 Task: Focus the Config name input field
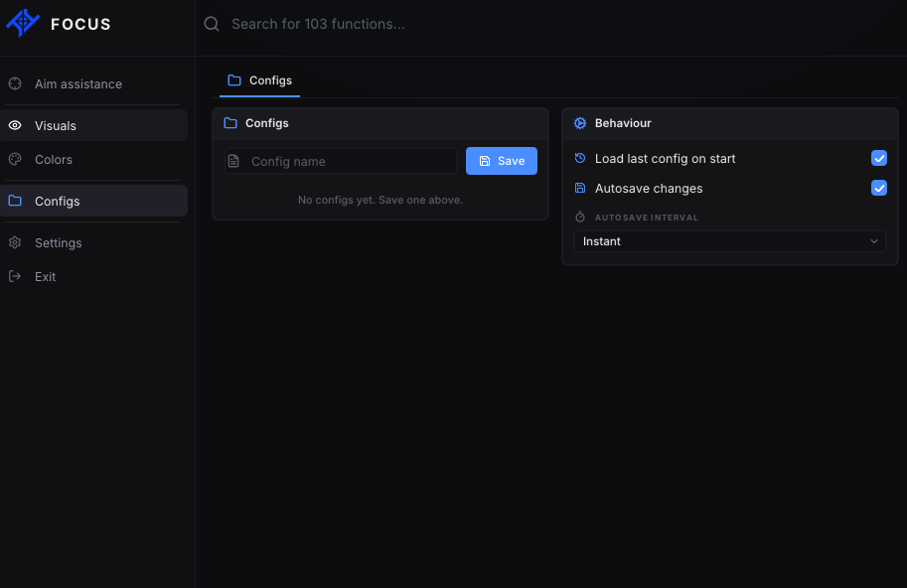tap(341, 161)
